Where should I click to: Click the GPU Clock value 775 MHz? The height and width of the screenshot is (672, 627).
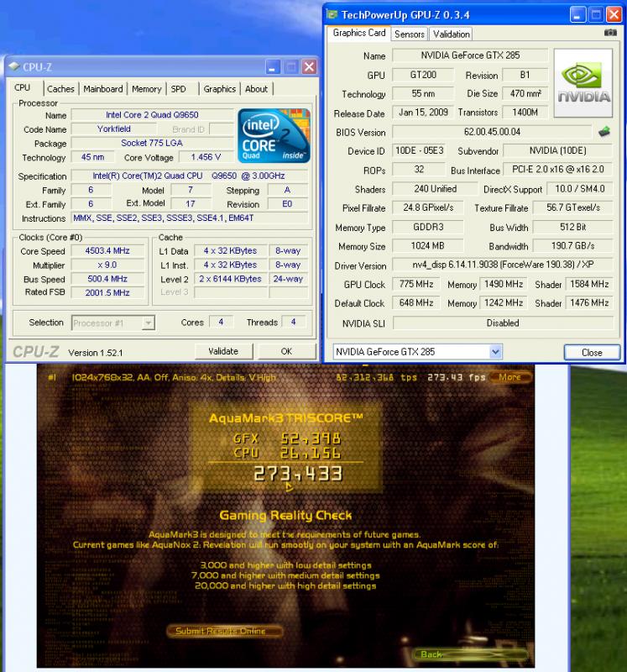(x=416, y=284)
